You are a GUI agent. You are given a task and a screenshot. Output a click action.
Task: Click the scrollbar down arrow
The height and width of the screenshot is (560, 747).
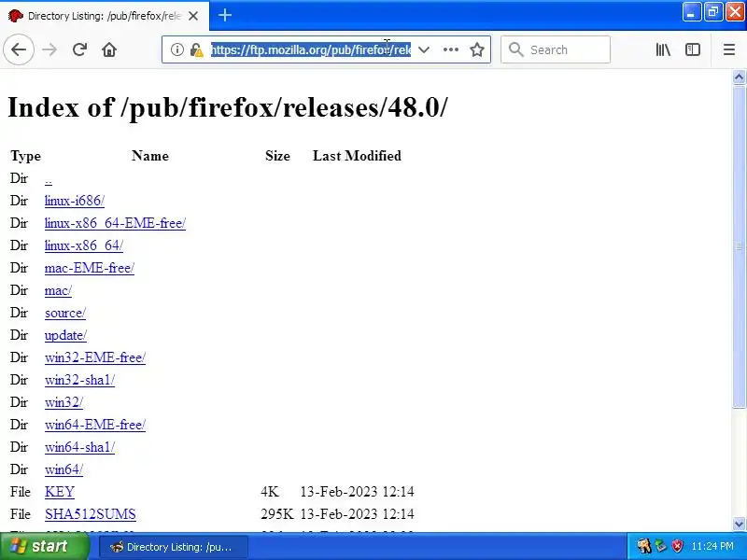point(739,524)
